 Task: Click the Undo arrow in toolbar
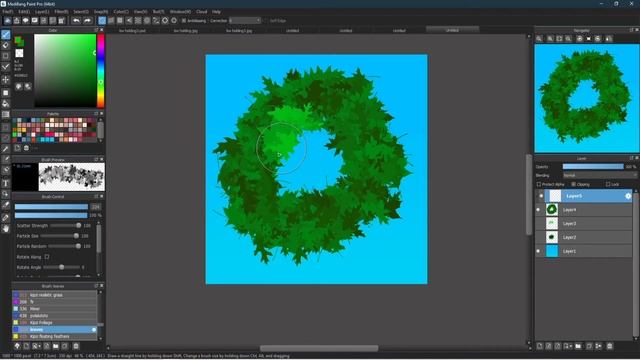[x=76, y=20]
